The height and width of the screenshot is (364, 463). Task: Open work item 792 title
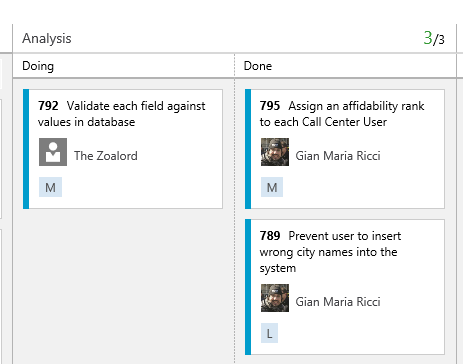pos(122,114)
